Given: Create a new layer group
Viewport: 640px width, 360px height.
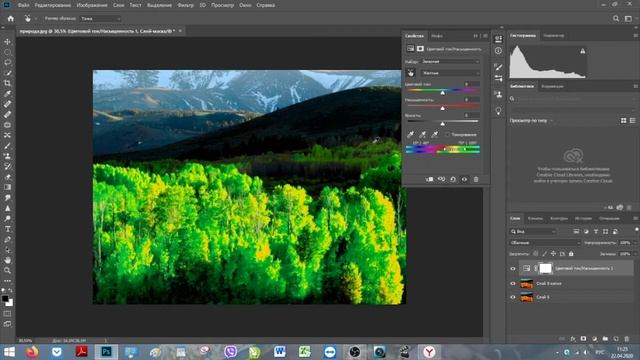Looking at the screenshot, I should (x=605, y=339).
